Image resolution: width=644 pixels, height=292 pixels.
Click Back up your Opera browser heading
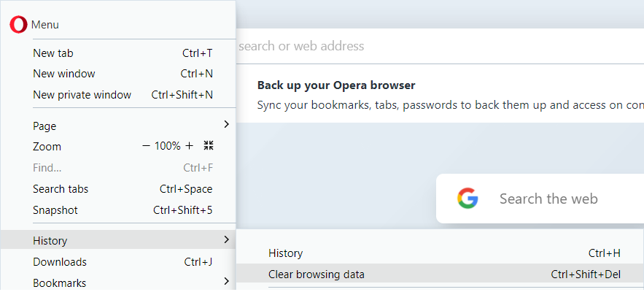(336, 85)
